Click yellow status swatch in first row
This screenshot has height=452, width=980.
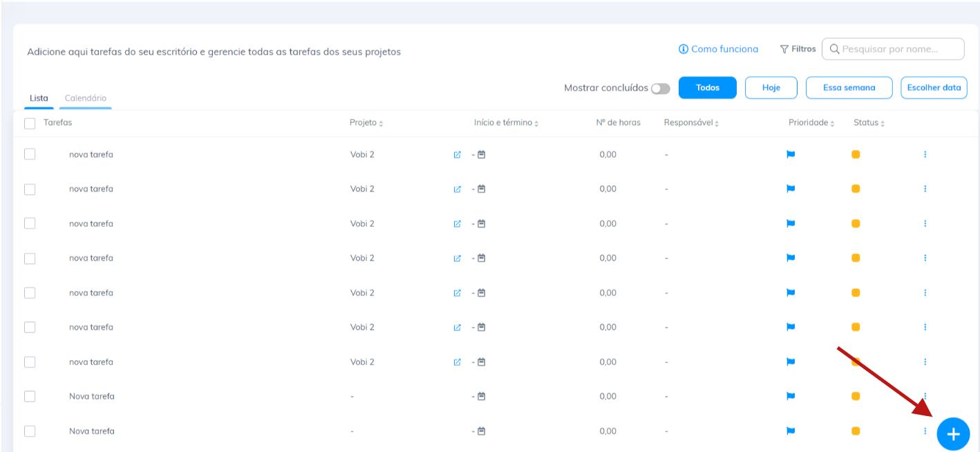point(856,155)
